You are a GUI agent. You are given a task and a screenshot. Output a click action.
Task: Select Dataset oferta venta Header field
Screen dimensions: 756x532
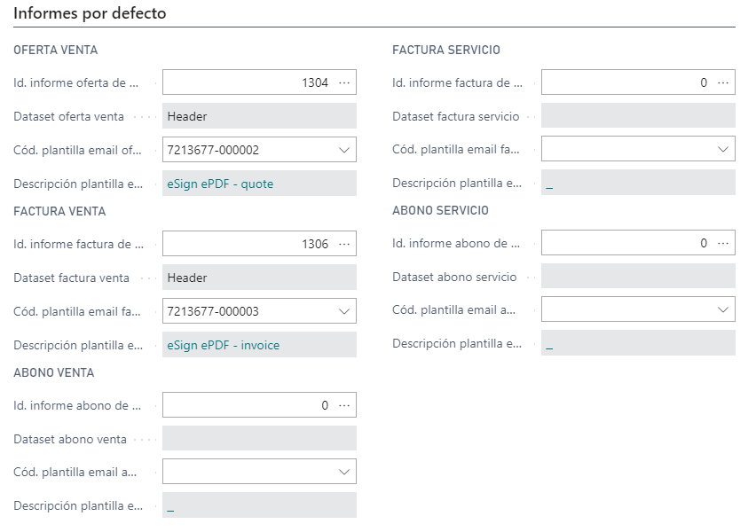coord(259,116)
